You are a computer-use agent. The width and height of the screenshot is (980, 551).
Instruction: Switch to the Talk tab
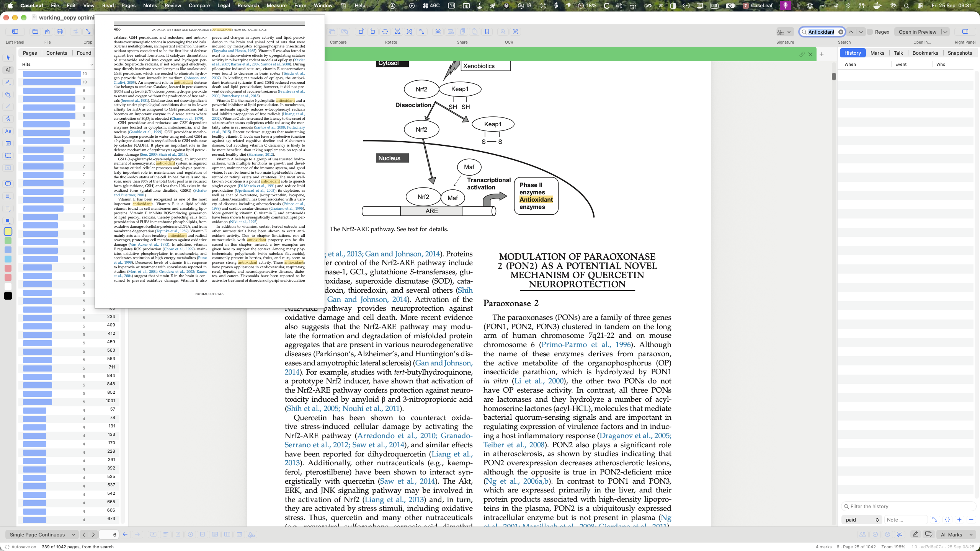pyautogui.click(x=898, y=53)
